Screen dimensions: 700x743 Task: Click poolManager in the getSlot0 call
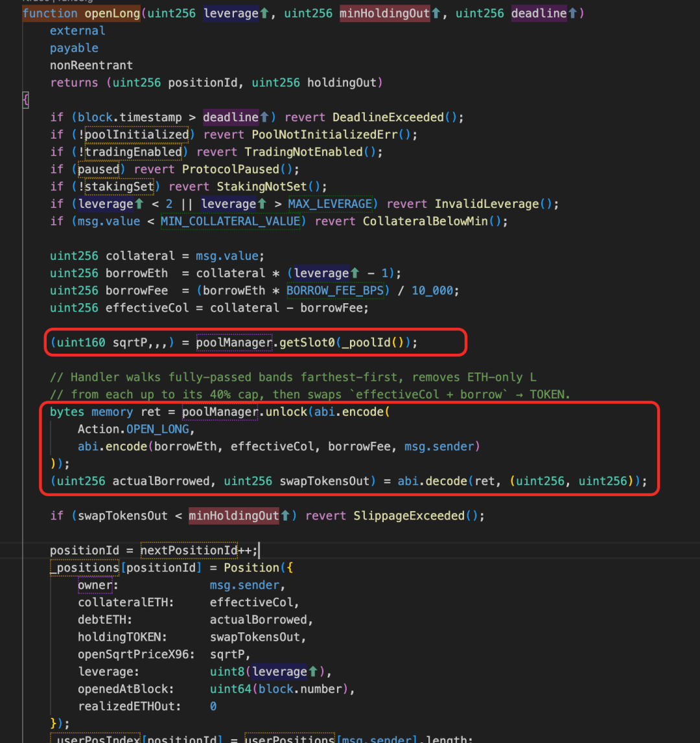point(234,343)
